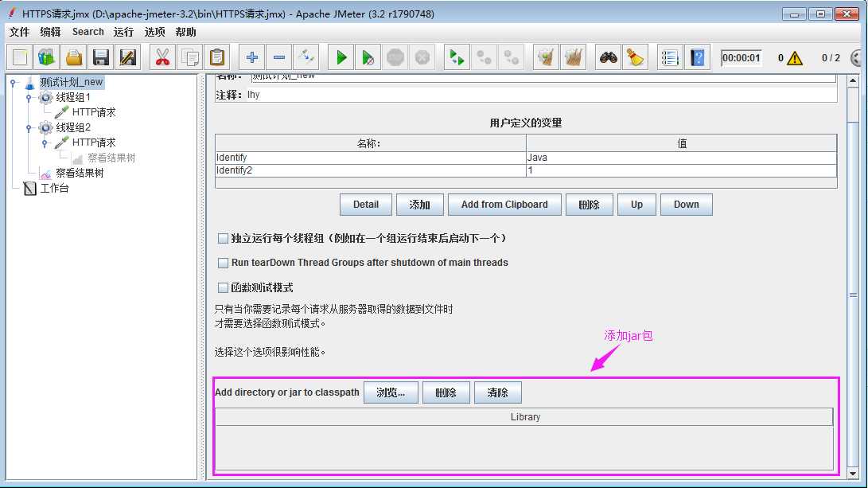Image resolution: width=868 pixels, height=488 pixels.
Task: Start the test with green play icon
Action: click(x=341, y=57)
